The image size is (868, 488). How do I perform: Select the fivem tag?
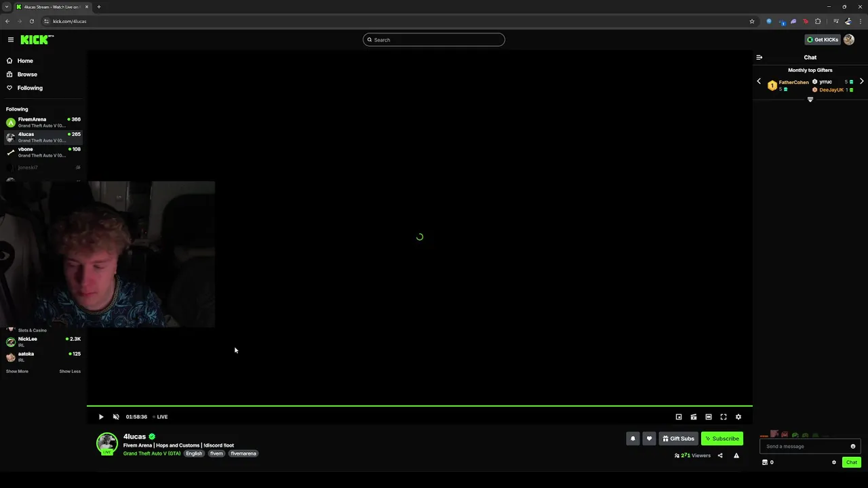[x=216, y=453]
